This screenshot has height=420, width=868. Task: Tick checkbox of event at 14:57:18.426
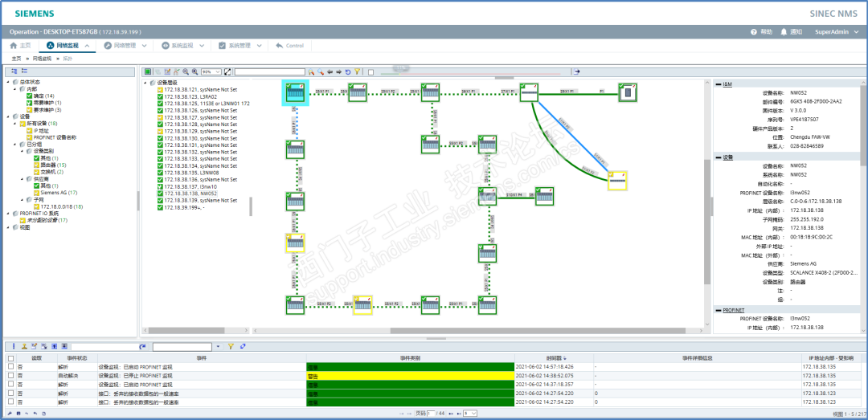[10, 366]
